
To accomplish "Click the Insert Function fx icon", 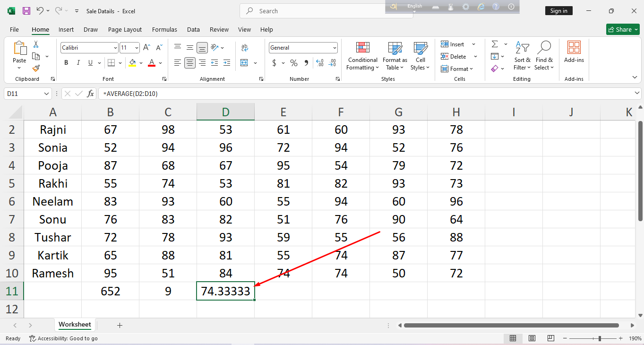I will pos(90,94).
